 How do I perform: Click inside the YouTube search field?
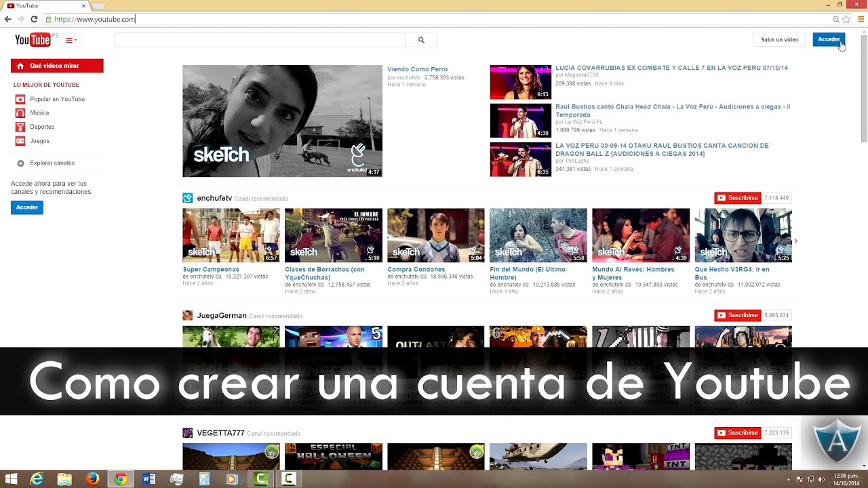(260, 40)
